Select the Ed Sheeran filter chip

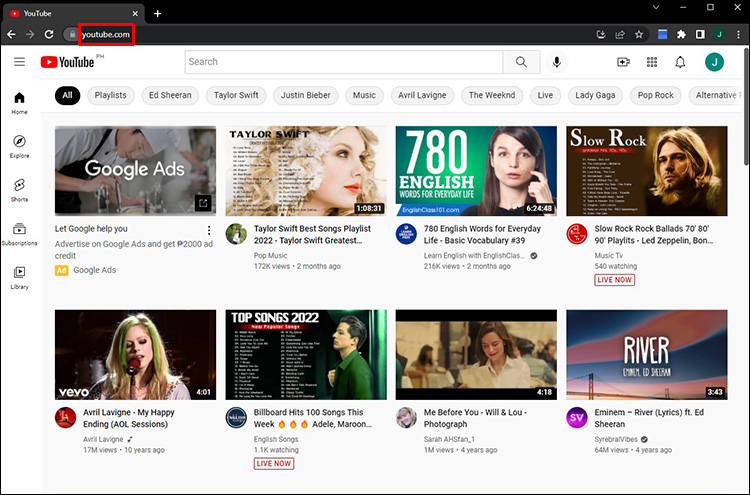(169, 96)
